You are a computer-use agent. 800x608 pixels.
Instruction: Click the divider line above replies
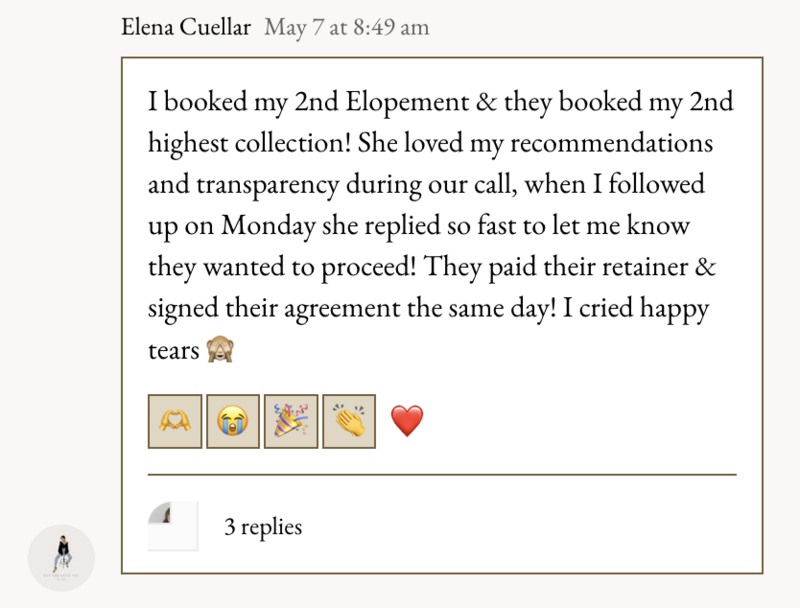[x=442, y=474]
